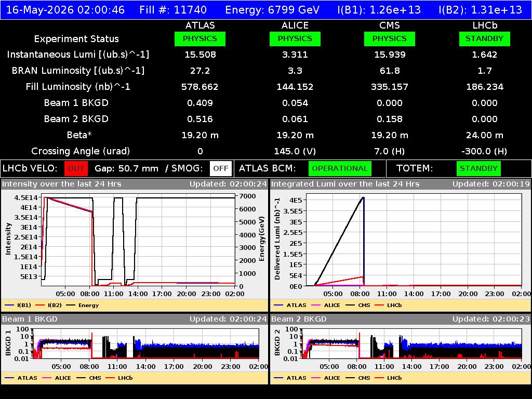Click LHCb crossing angle -300.0 (H)
The height and width of the screenshot is (399, 532).
(x=485, y=151)
